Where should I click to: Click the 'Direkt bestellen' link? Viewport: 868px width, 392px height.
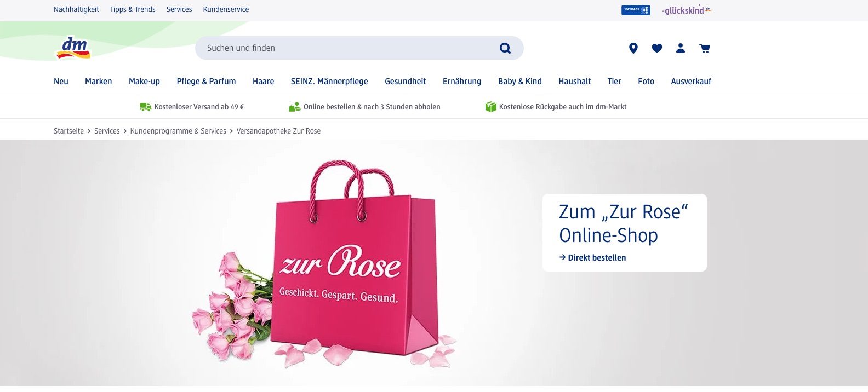pos(592,257)
